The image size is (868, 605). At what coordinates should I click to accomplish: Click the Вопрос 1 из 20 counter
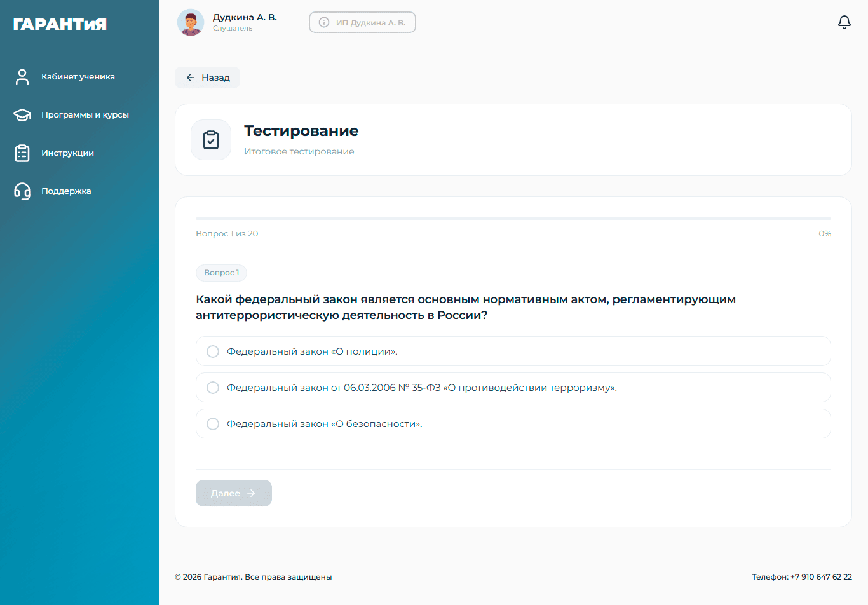tap(227, 234)
